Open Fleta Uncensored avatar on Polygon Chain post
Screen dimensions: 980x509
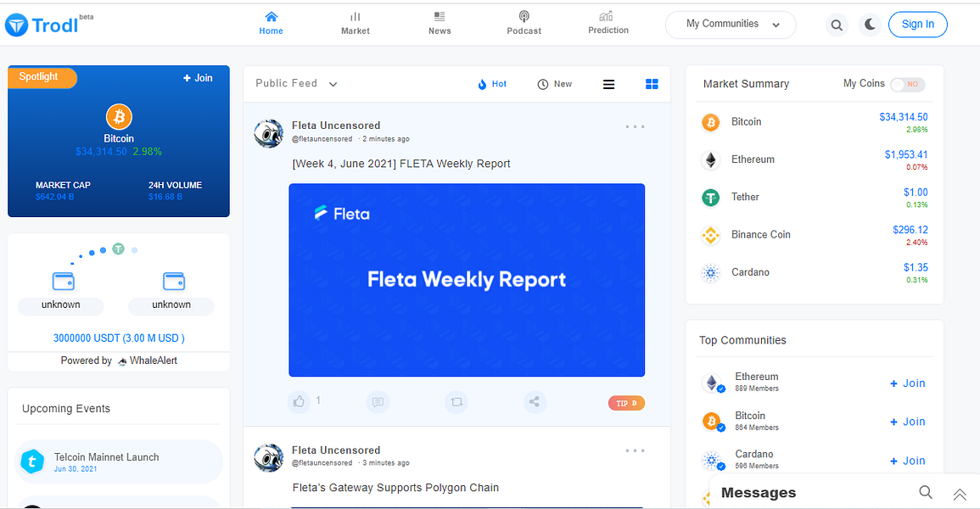(269, 458)
